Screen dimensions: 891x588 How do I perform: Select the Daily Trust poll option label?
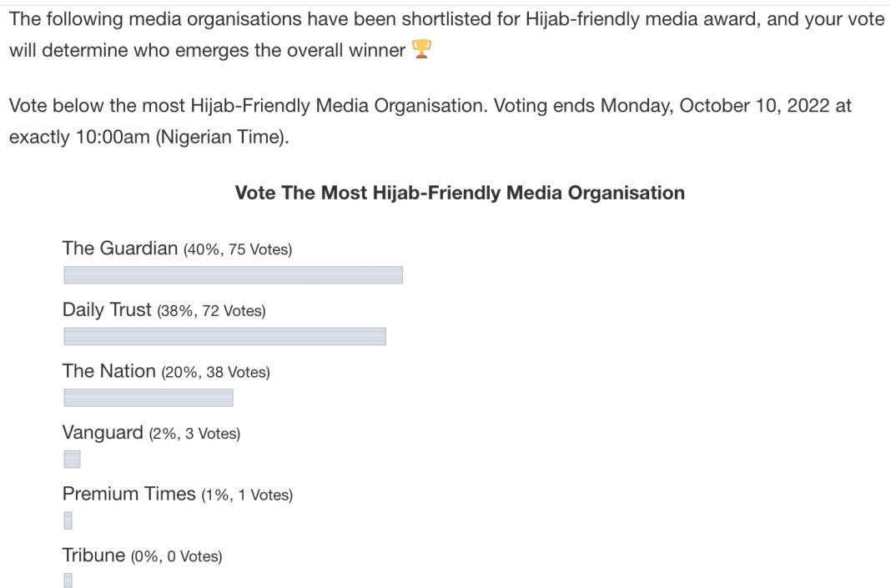pyautogui.click(x=108, y=310)
